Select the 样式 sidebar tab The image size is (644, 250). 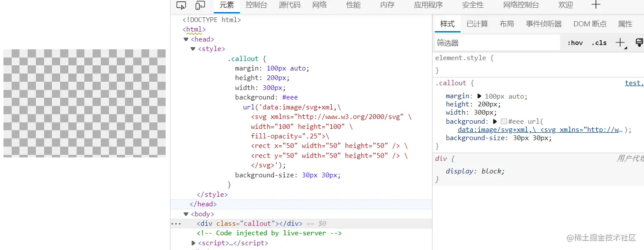[448, 24]
